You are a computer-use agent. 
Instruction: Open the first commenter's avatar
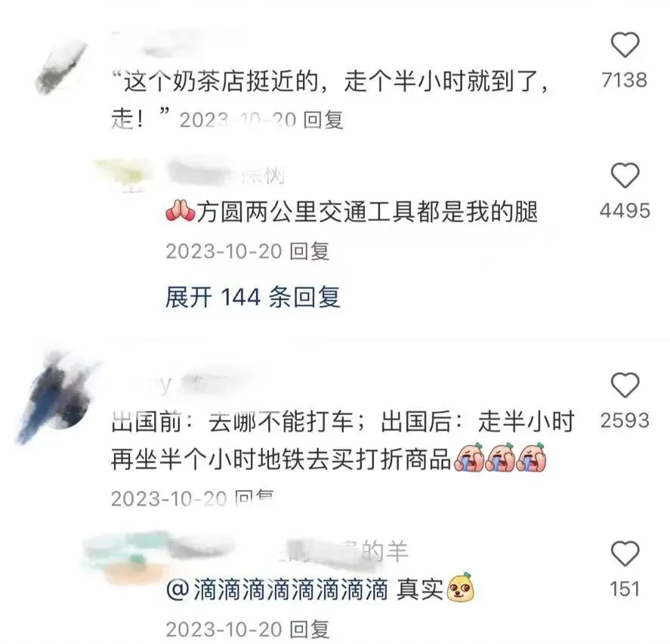pyautogui.click(x=60, y=67)
